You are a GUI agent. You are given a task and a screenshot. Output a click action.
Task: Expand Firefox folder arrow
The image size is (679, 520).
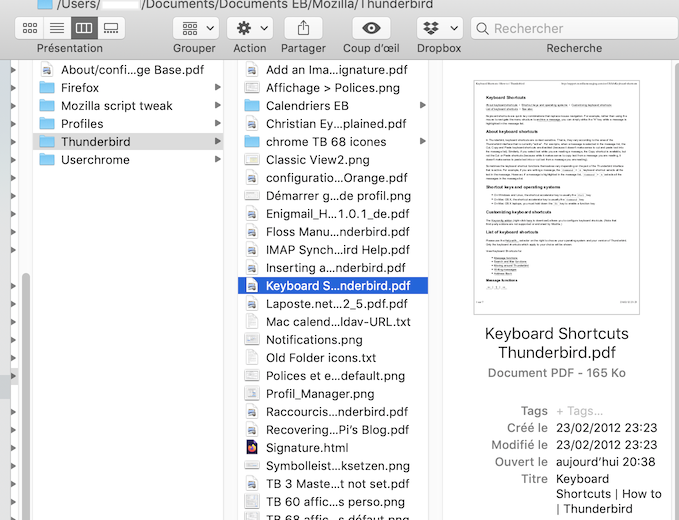coord(218,87)
